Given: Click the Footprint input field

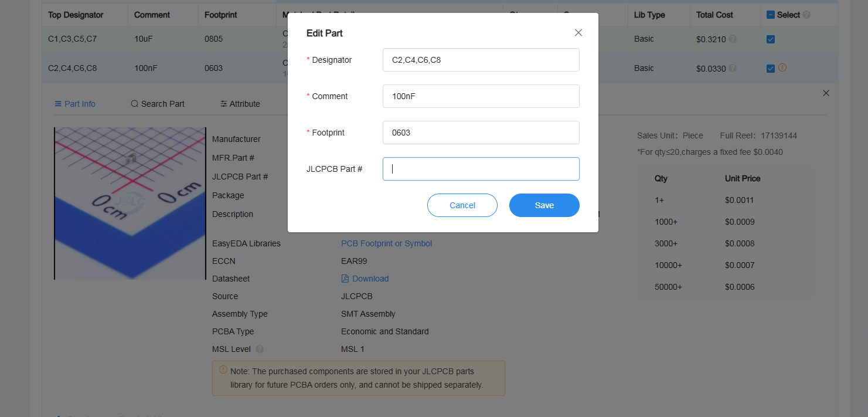Looking at the screenshot, I should tap(481, 133).
